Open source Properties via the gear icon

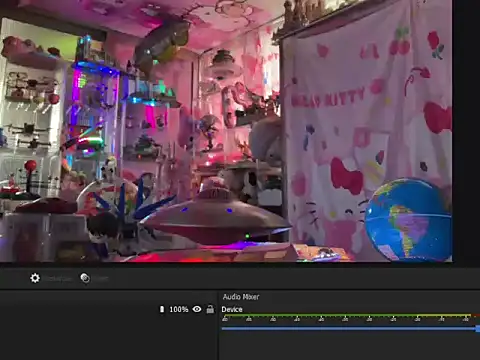(x=35, y=278)
